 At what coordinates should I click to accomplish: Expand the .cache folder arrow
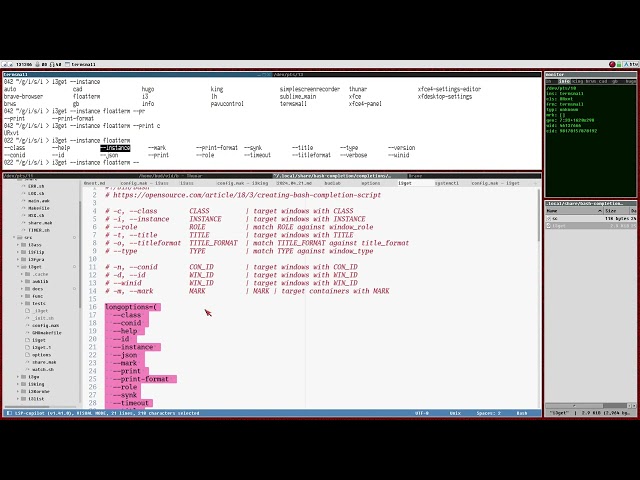click(x=22, y=274)
